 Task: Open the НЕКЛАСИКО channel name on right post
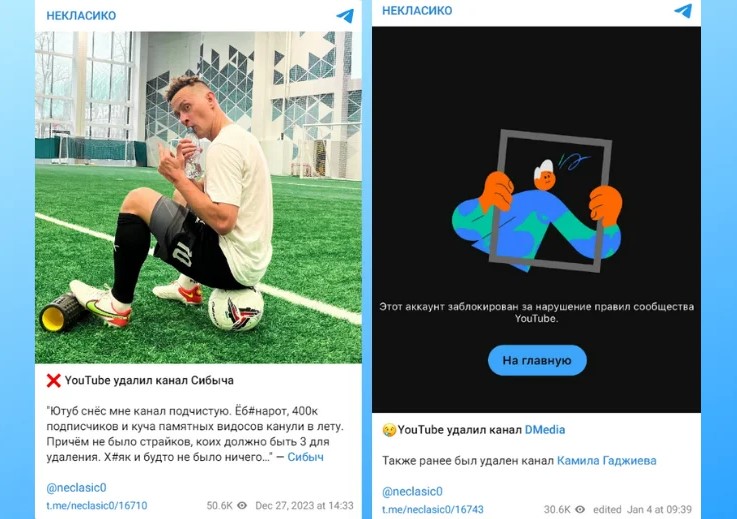pyautogui.click(x=417, y=10)
